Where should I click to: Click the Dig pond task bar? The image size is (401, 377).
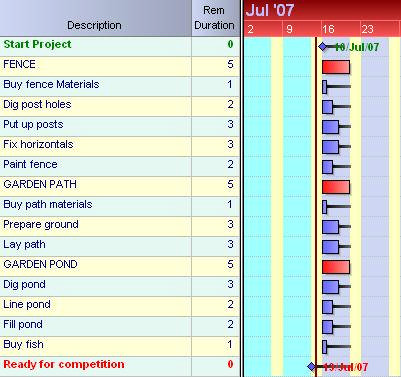[x=331, y=287]
